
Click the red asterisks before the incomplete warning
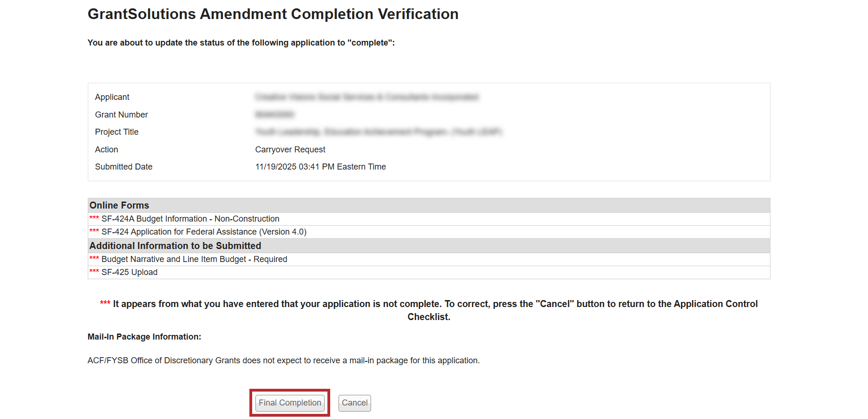coord(105,303)
